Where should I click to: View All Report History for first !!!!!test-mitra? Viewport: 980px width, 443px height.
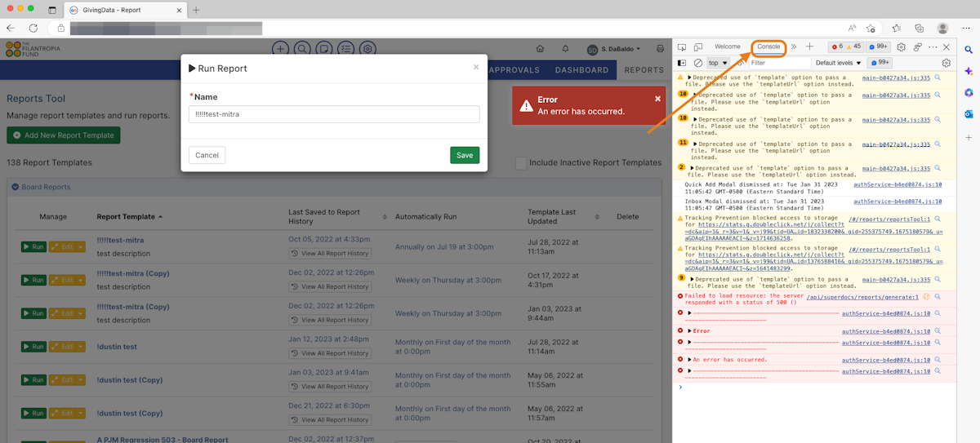331,254
